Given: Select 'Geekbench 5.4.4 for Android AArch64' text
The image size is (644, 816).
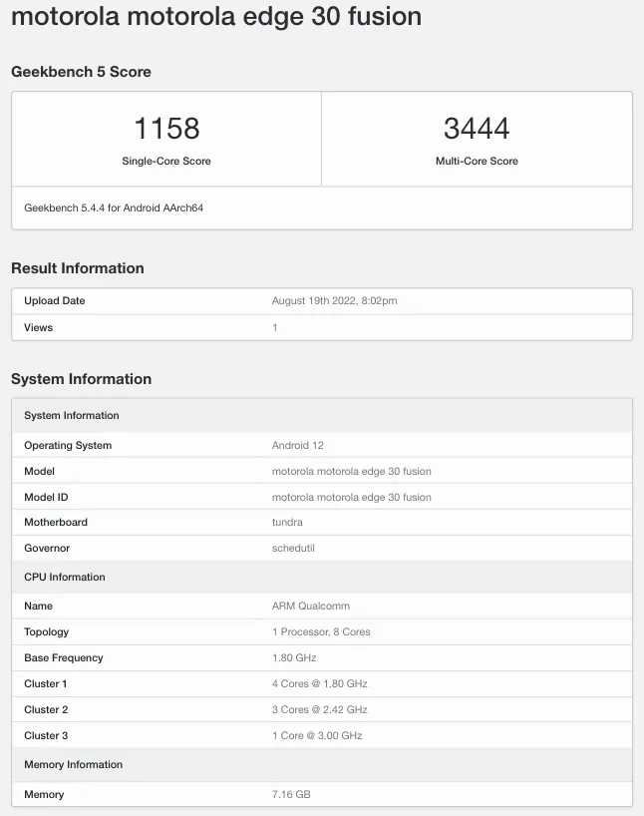Looking at the screenshot, I should coord(114,208).
